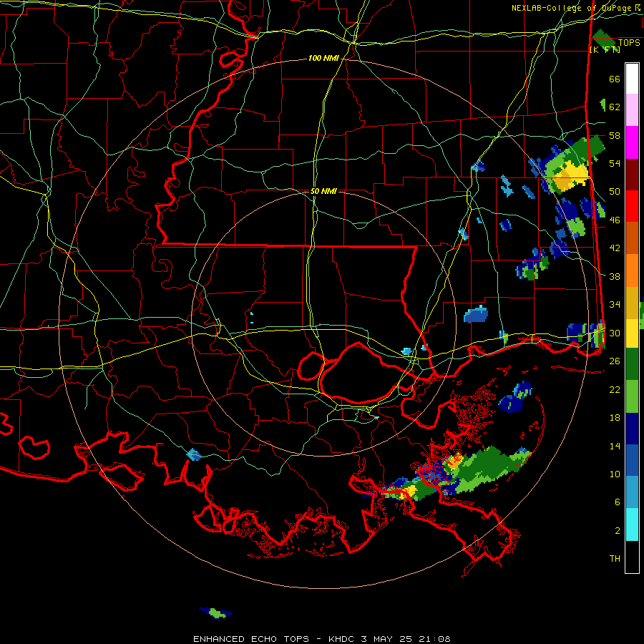The height and width of the screenshot is (644, 644).
Task: Click the "TH" threshold legend label
Action: coord(615,559)
